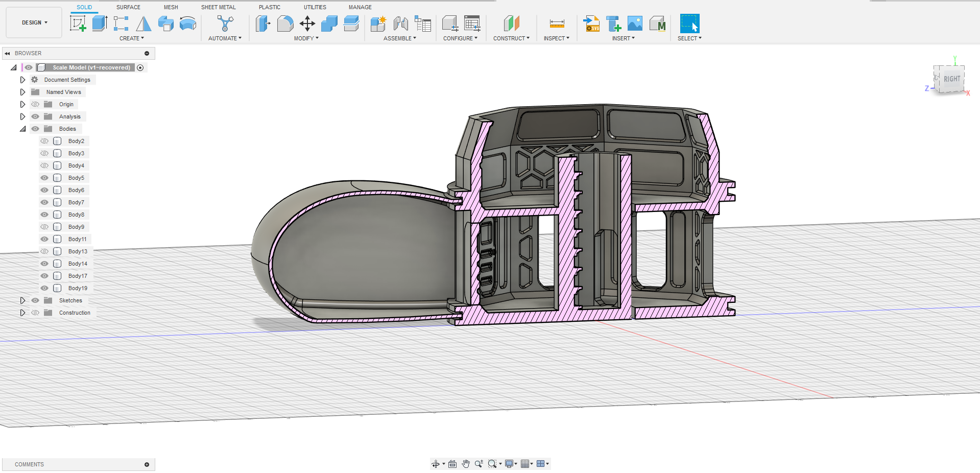Click the Insert SVG icon
This screenshot has height=473, width=980.
(x=591, y=23)
